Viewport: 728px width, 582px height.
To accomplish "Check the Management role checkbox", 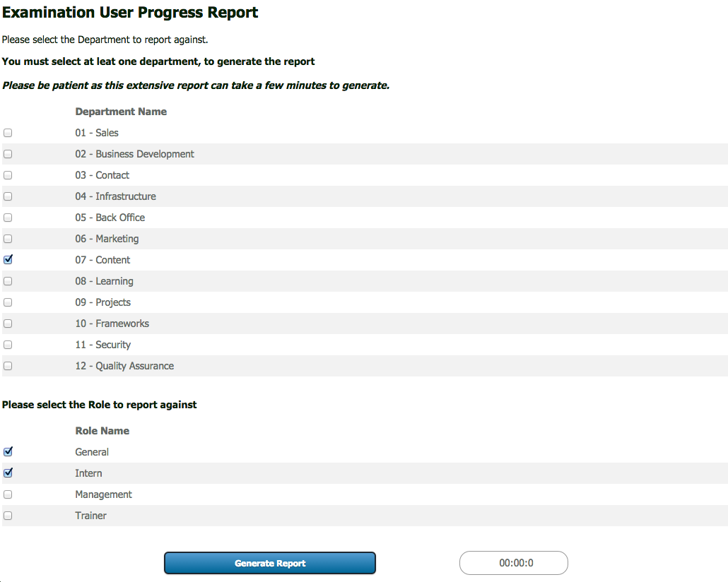I will tap(7, 494).
